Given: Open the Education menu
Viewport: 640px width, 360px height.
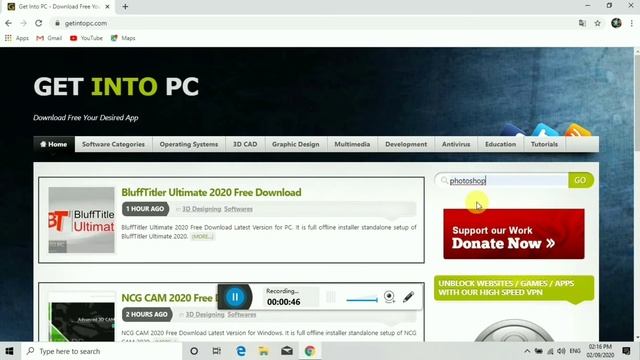Looking at the screenshot, I should (500, 144).
